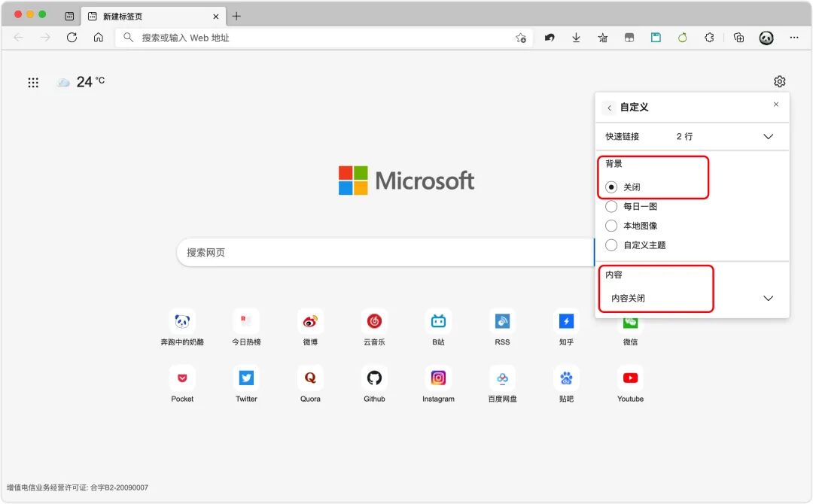Screen dimensions: 813x504
Task: Open a new tab with plus button
Action: click(236, 16)
